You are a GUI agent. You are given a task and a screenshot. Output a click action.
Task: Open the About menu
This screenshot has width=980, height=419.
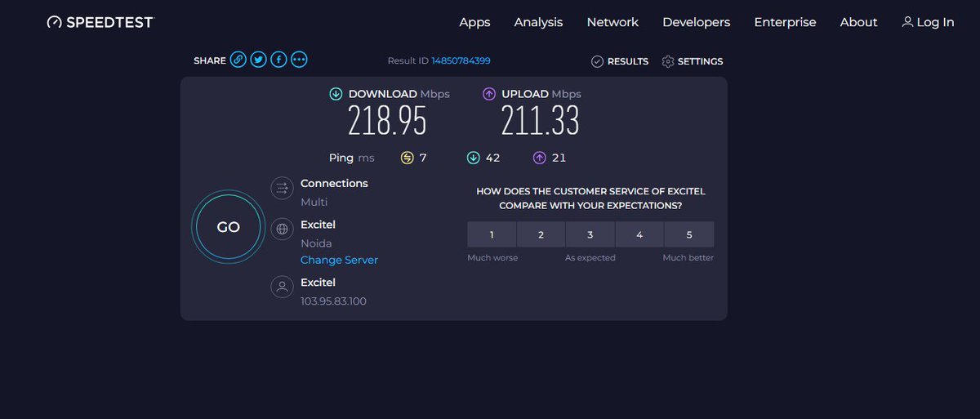[x=858, y=22]
